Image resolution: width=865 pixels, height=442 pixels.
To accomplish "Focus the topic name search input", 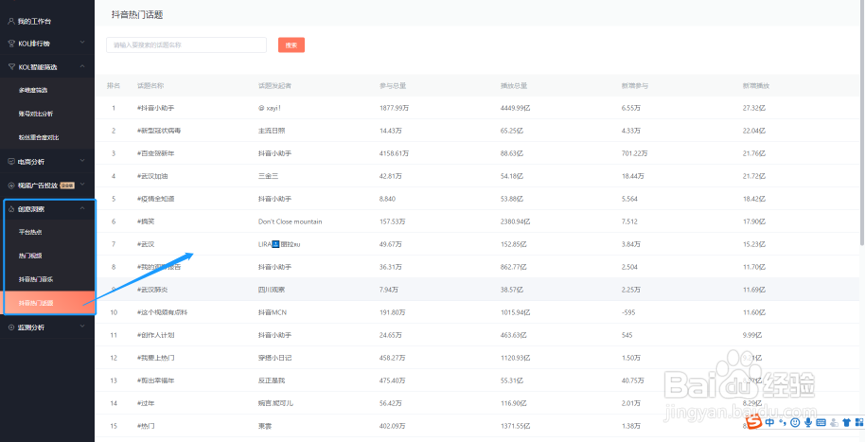I will [186, 45].
